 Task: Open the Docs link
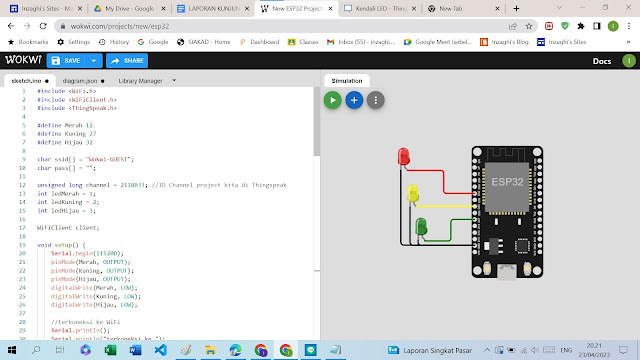click(x=602, y=61)
